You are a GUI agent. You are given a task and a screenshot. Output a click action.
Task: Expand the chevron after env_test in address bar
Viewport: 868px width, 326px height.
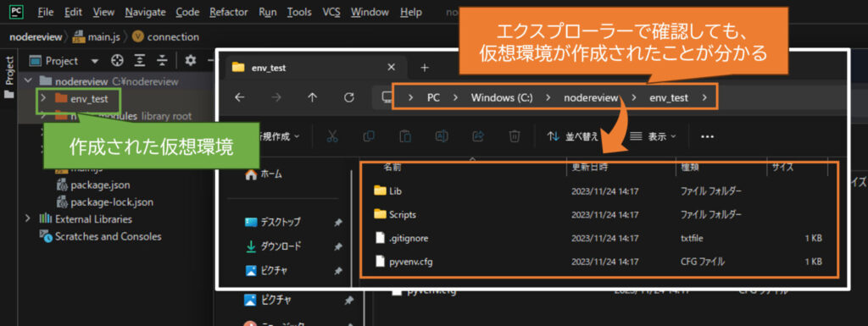(704, 98)
